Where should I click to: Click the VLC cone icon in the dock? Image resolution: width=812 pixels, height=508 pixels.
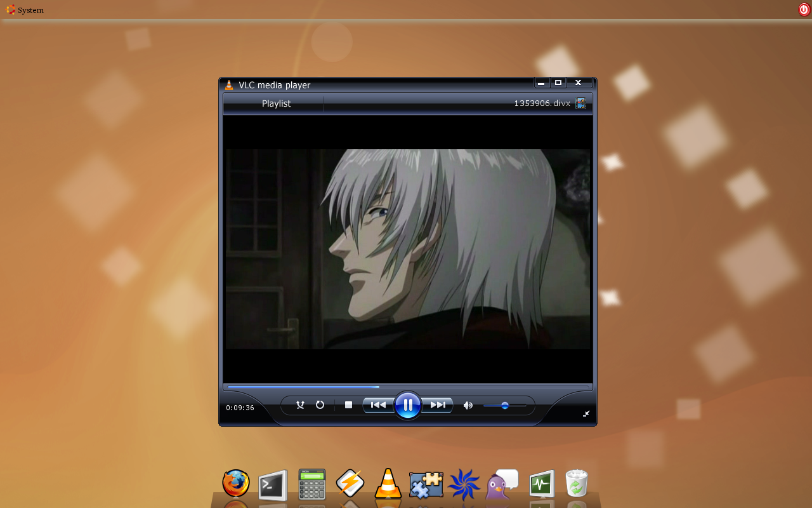click(388, 484)
